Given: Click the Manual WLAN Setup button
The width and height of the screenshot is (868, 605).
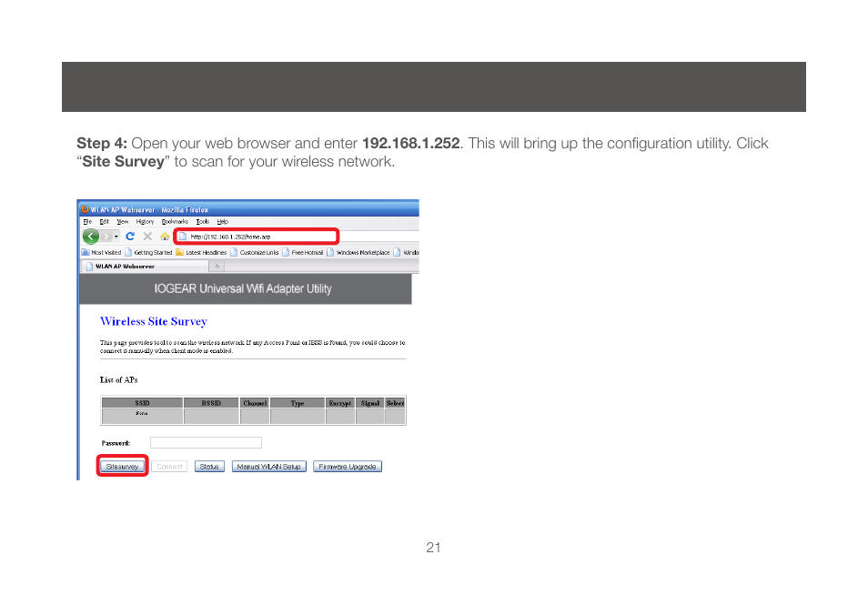Looking at the screenshot, I should [269, 467].
